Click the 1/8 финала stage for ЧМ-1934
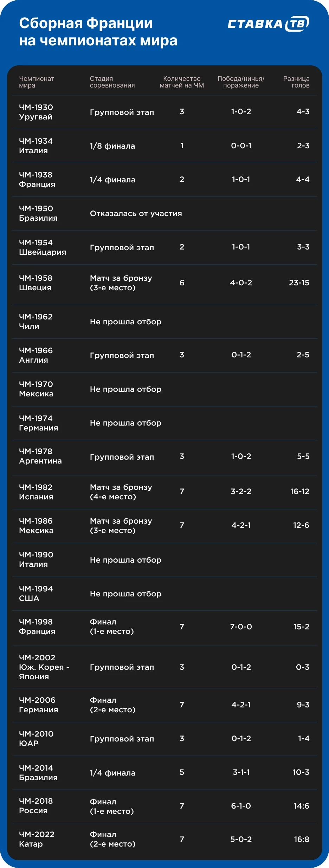 [112, 146]
